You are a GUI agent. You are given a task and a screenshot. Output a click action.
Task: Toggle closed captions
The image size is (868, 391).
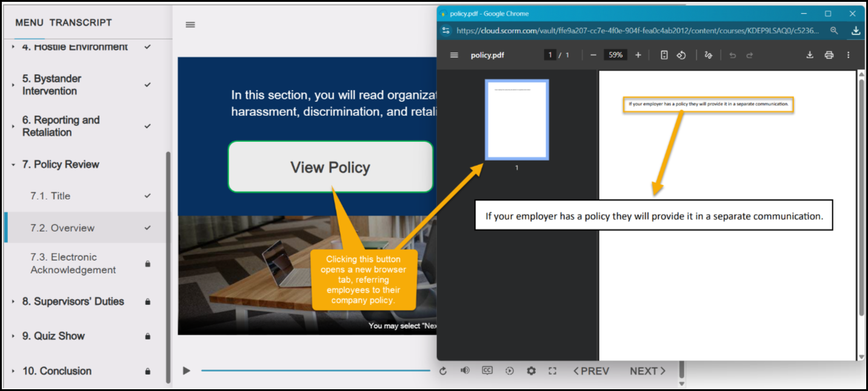point(487,370)
